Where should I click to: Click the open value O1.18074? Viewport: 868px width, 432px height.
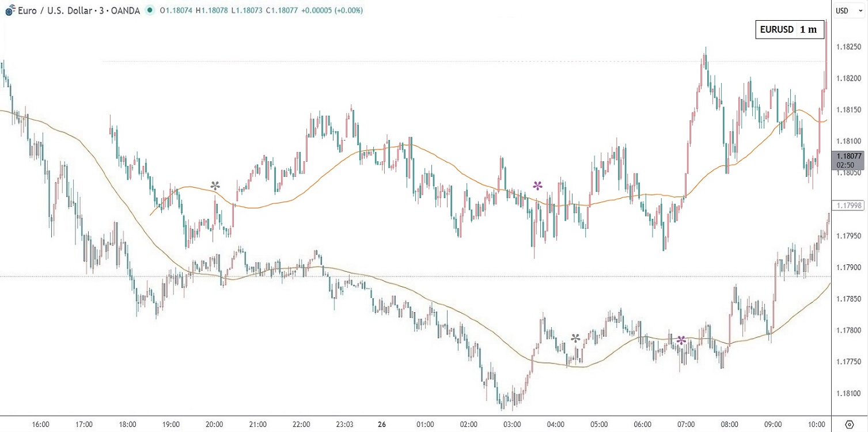(177, 10)
